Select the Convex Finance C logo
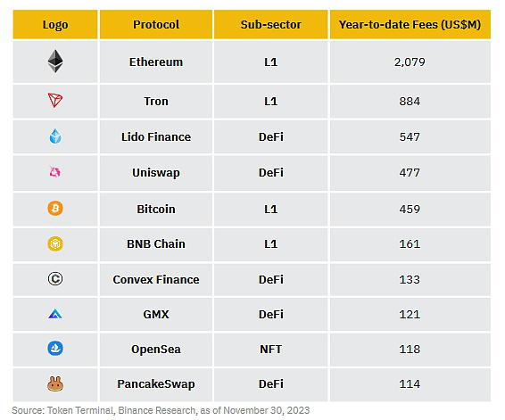The height and width of the screenshot is (420, 505). 55,279
